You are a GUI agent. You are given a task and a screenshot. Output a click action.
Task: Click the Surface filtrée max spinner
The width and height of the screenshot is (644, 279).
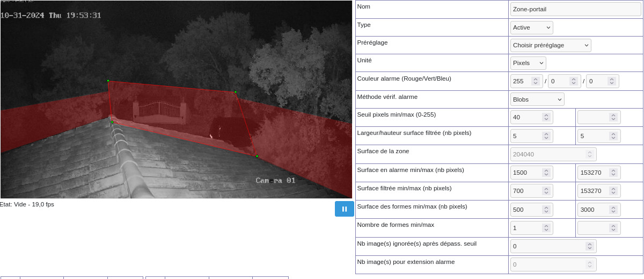(x=613, y=191)
